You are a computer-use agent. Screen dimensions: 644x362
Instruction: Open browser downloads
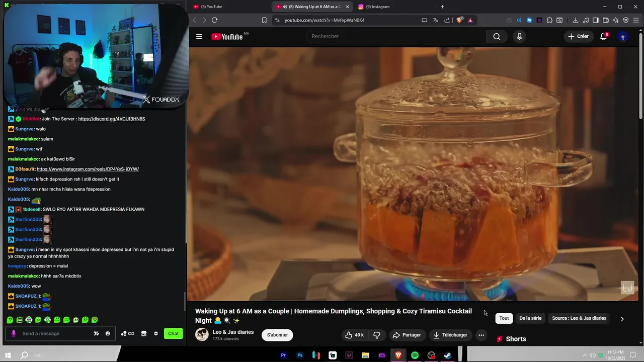pyautogui.click(x=575, y=20)
